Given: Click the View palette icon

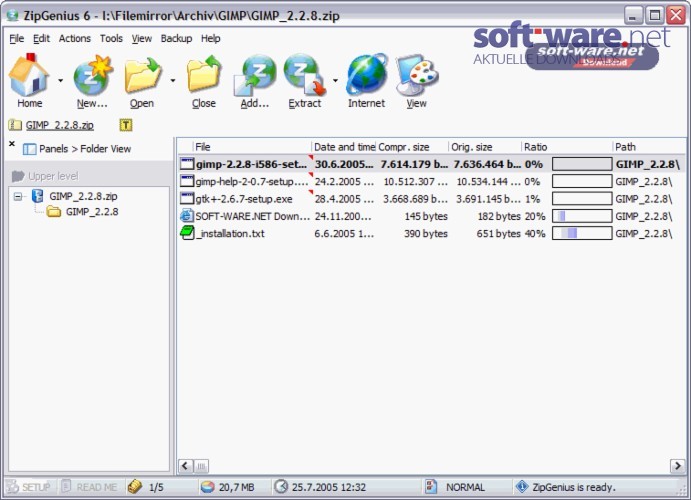Looking at the screenshot, I should point(417,75).
